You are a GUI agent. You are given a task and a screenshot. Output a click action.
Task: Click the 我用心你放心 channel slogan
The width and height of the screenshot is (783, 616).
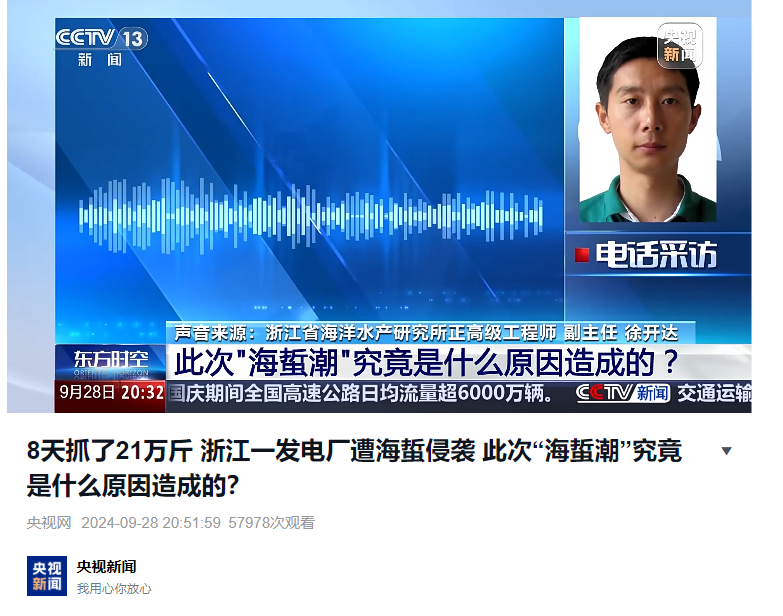pyautogui.click(x=114, y=589)
